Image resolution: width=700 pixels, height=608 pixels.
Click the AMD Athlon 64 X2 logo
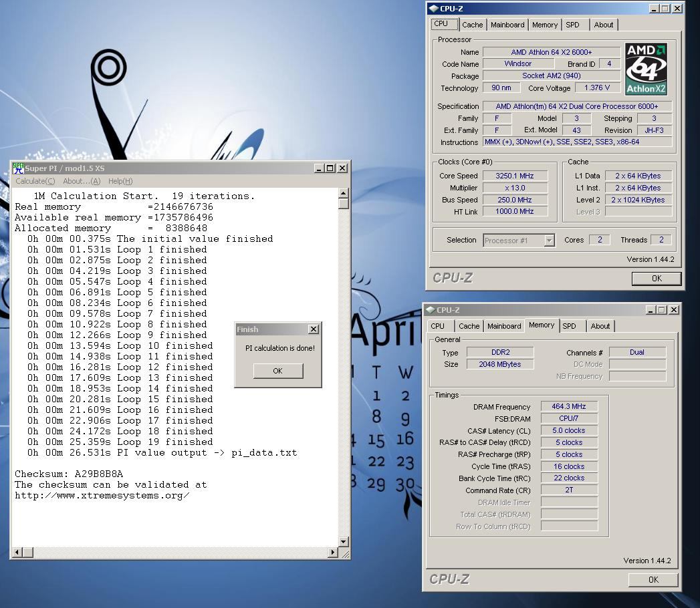coord(646,69)
